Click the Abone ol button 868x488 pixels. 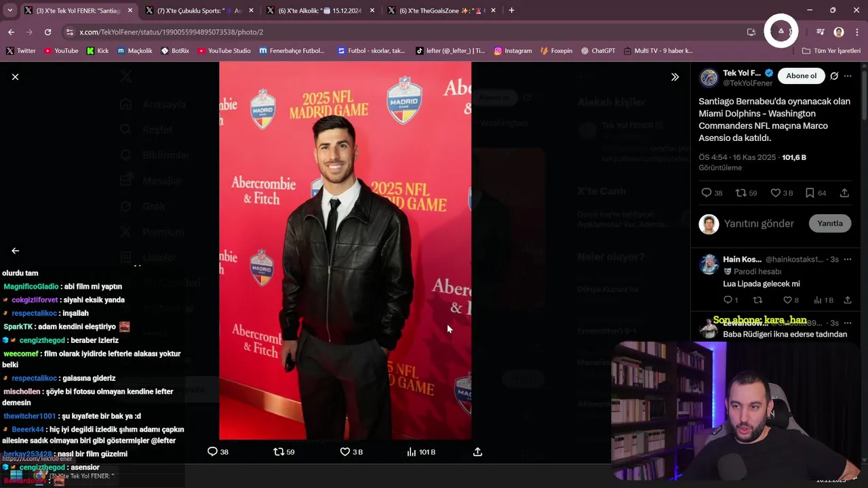click(x=801, y=76)
